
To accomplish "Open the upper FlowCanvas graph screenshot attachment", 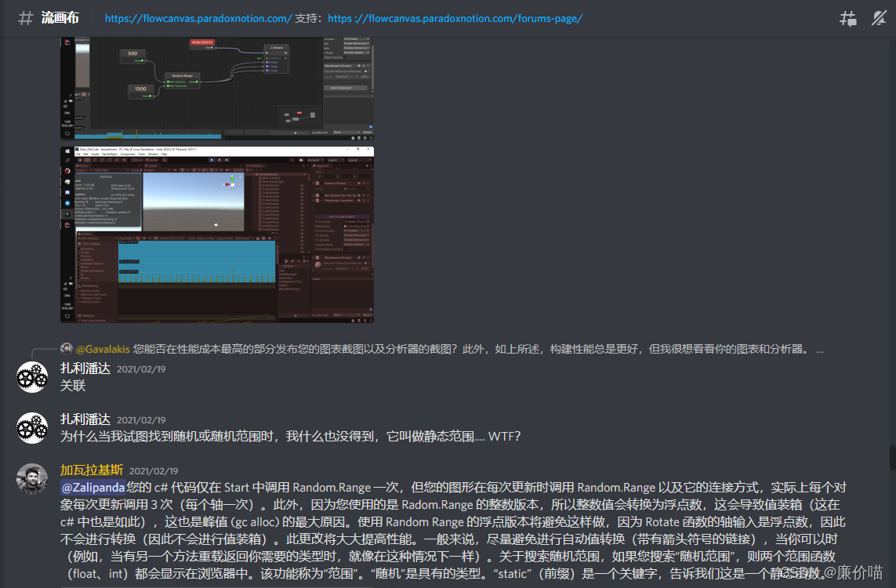I will click(x=217, y=89).
